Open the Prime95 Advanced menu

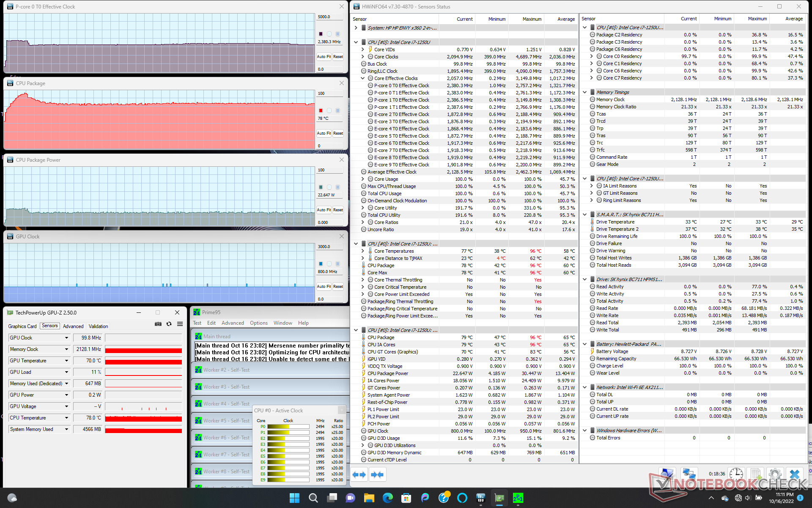click(233, 323)
